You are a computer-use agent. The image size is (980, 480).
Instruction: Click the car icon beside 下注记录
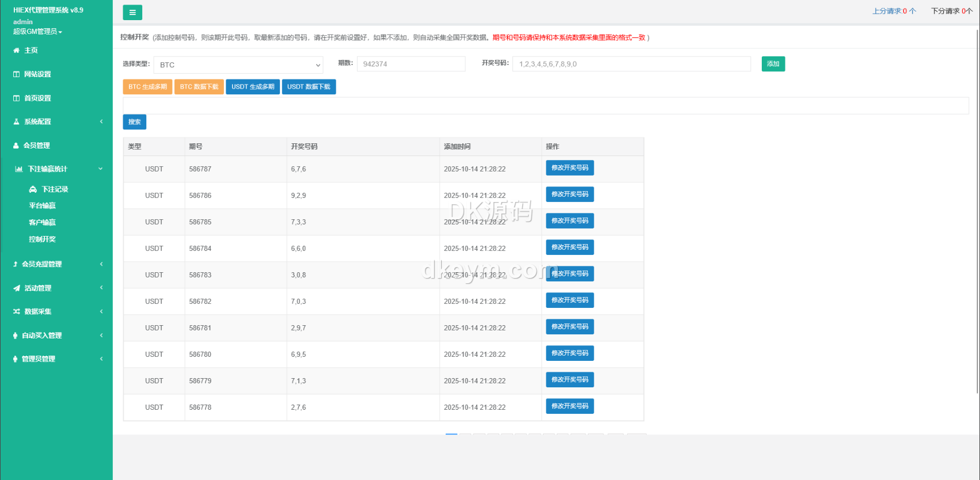(33, 189)
